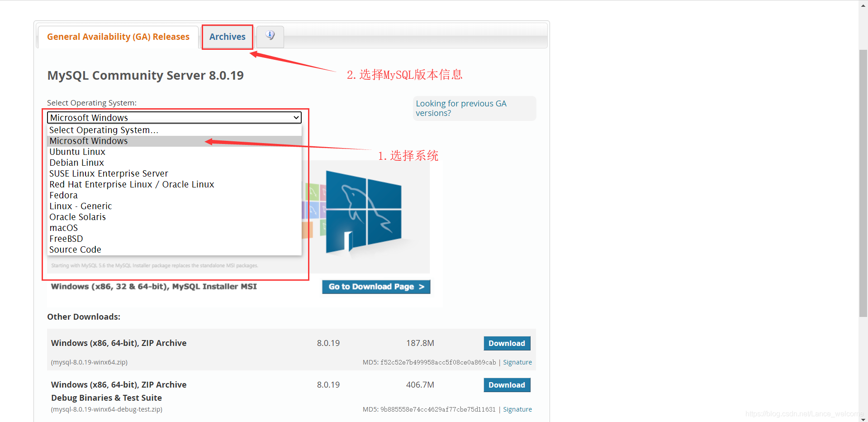Click the "Other Downloads:" heading

(x=84, y=317)
